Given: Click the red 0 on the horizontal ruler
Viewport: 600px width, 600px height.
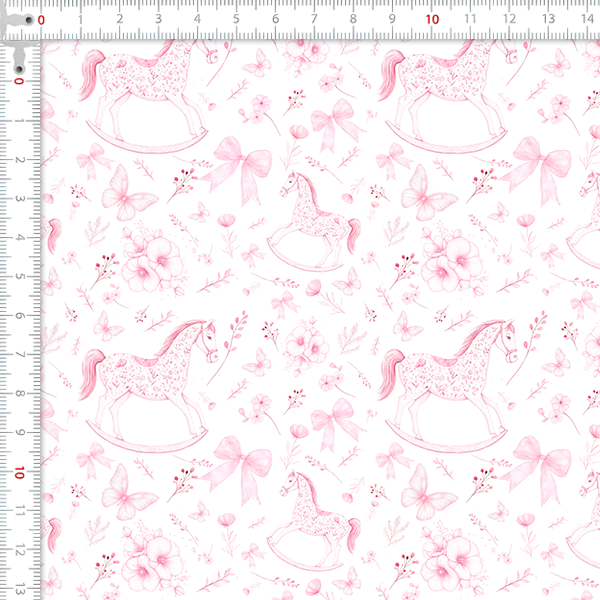Looking at the screenshot, I should tap(41, 20).
